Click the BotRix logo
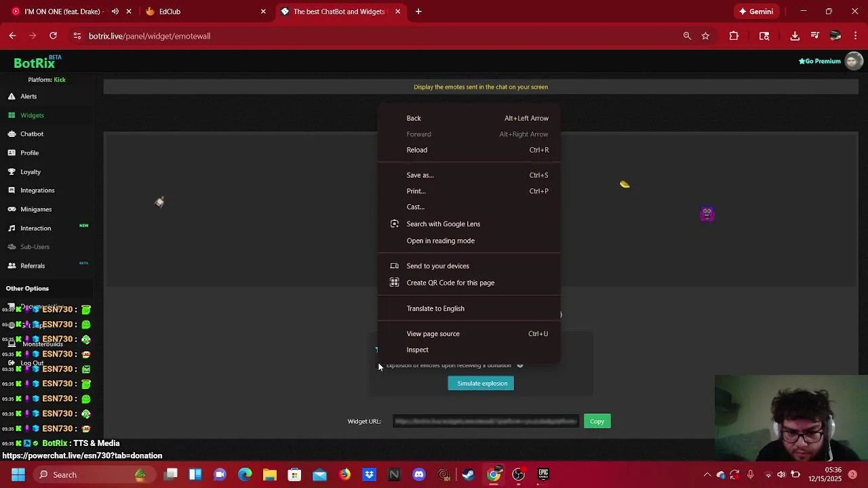This screenshot has height=488, width=868. 35,63
